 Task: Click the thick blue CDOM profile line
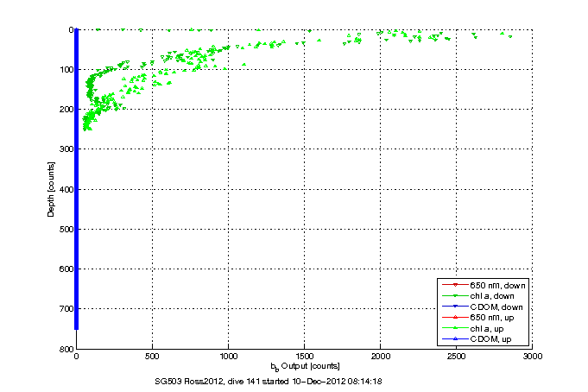(x=77, y=180)
